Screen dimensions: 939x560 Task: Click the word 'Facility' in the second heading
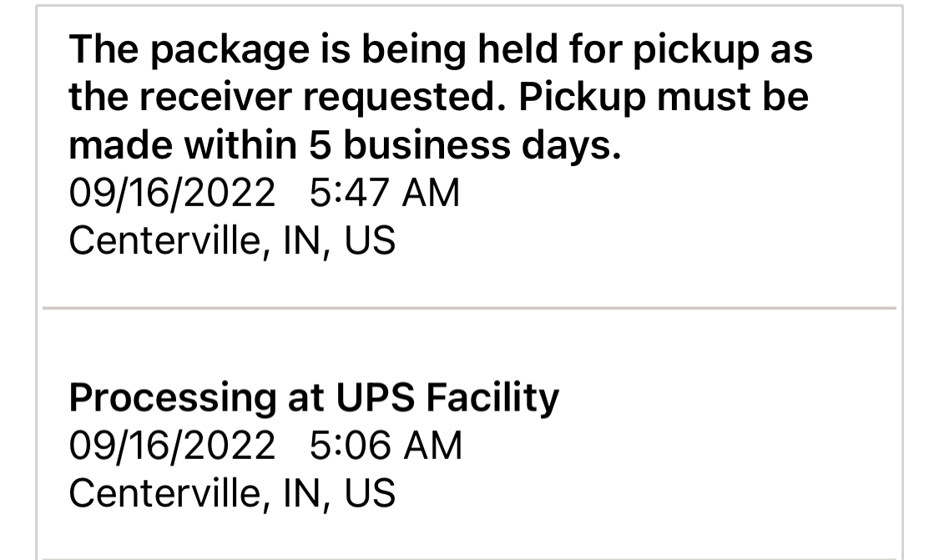[x=492, y=397]
